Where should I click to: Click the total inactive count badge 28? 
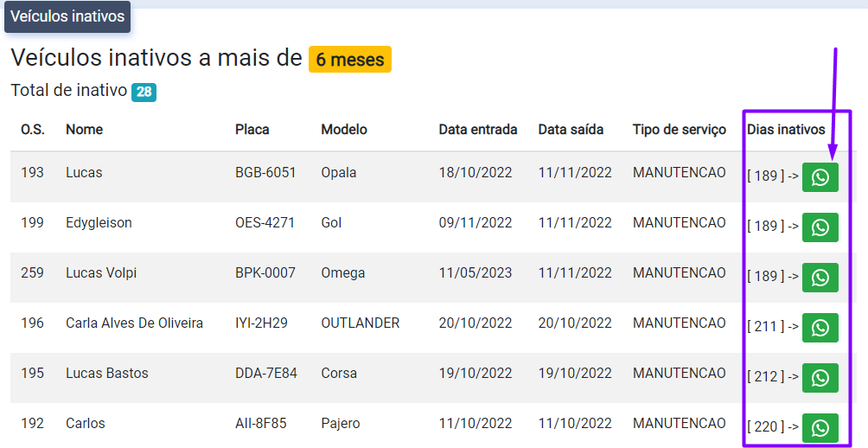pos(144,92)
